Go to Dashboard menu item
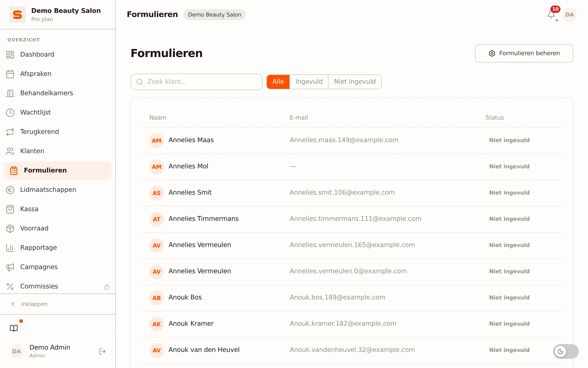Screen dimensions: 588x368 pos(58,55)
